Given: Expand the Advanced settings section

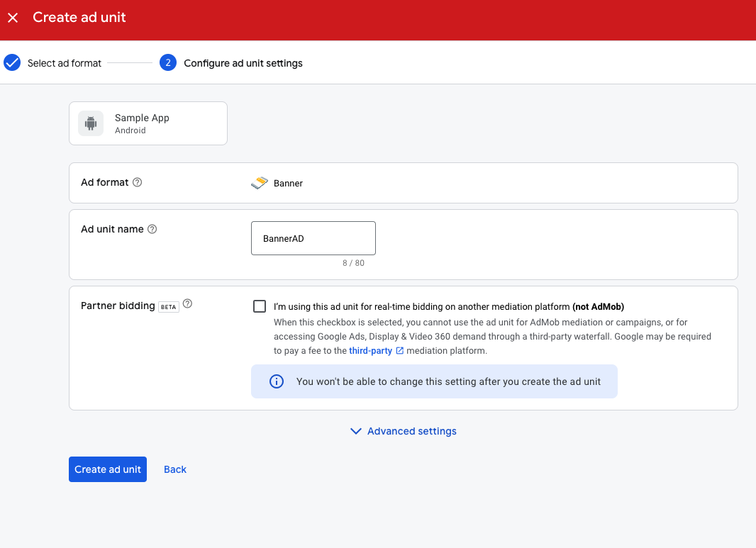Looking at the screenshot, I should coord(411,431).
